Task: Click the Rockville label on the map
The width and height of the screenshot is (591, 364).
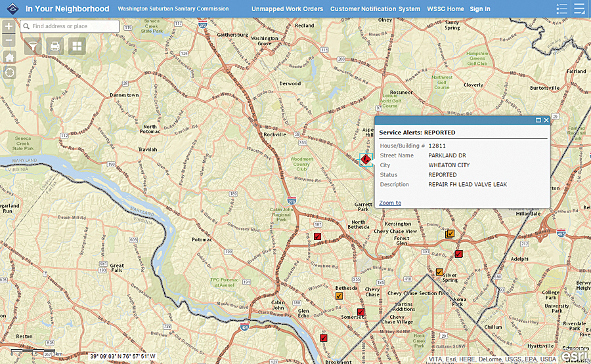Action: point(274,134)
